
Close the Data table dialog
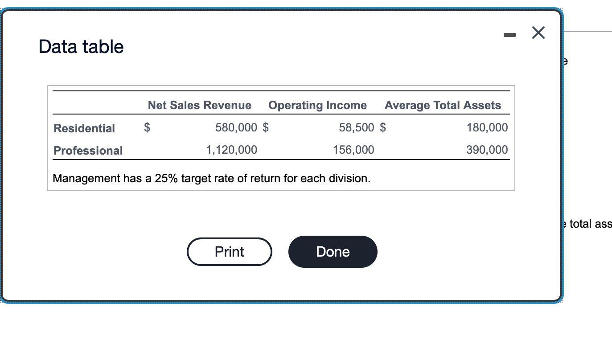(538, 33)
